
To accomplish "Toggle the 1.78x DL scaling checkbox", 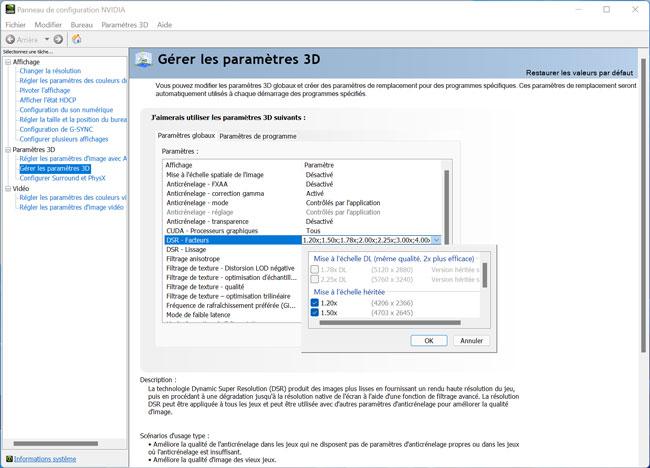I will (313, 268).
